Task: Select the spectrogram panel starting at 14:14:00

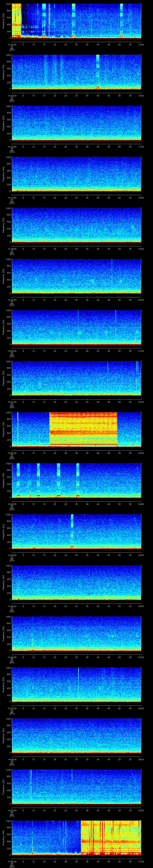Action: (x=76, y=21)
